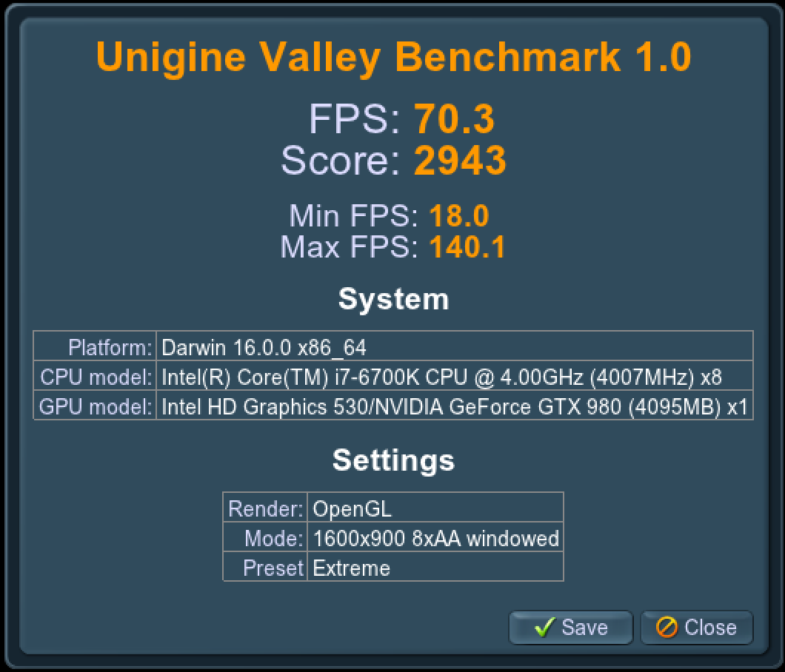Screen dimensions: 785x672
Task: Select the 1600x900 8xAA windowed mode cell
Action: point(435,537)
